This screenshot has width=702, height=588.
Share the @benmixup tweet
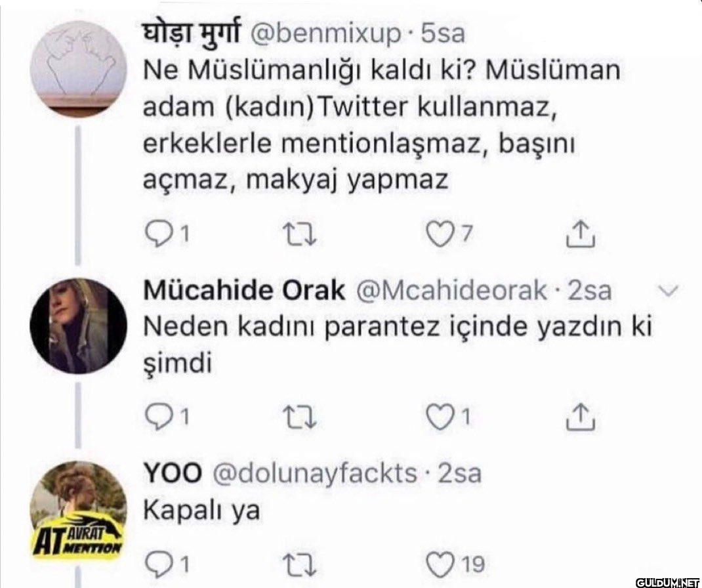580,233
